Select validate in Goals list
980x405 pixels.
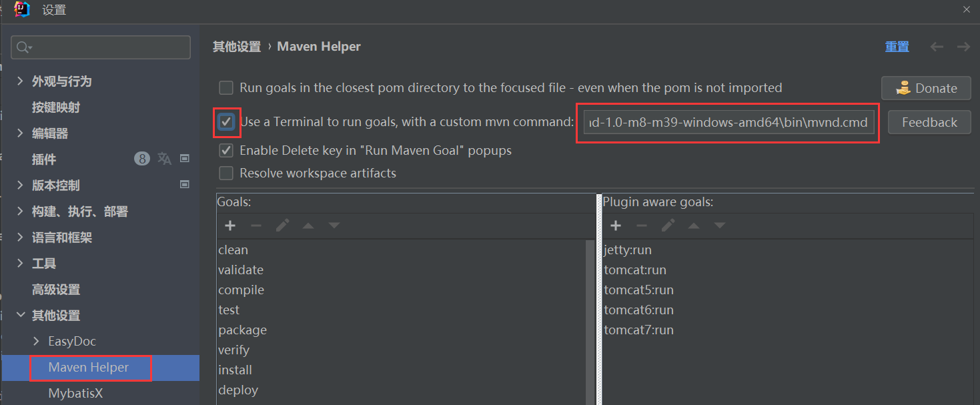click(x=241, y=270)
